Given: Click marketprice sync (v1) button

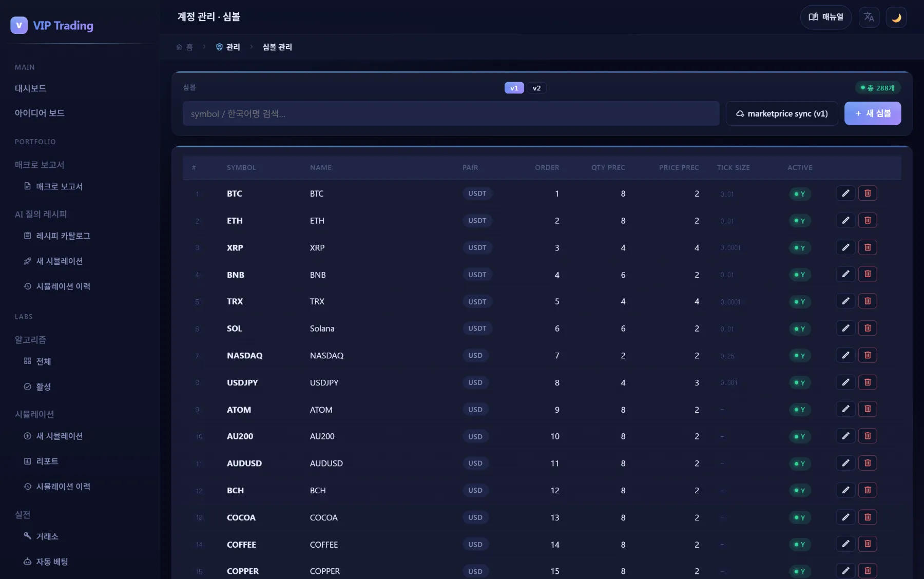Looking at the screenshot, I should point(782,113).
